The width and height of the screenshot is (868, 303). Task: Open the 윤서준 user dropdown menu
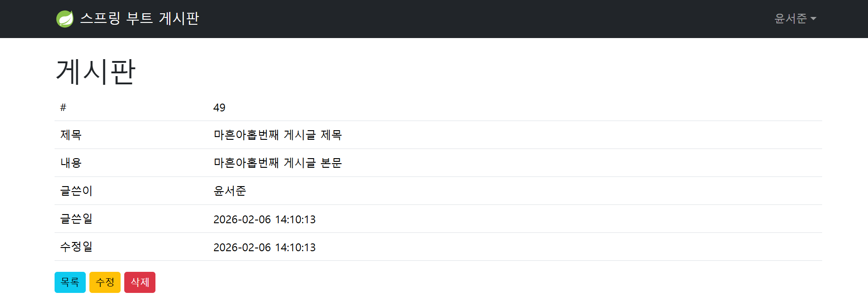tap(791, 18)
